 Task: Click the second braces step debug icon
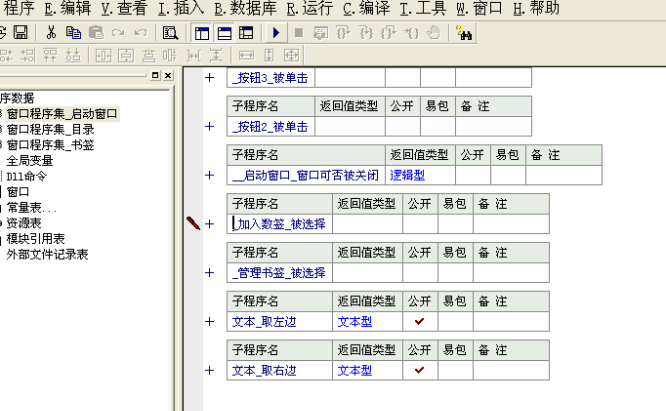[x=366, y=33]
